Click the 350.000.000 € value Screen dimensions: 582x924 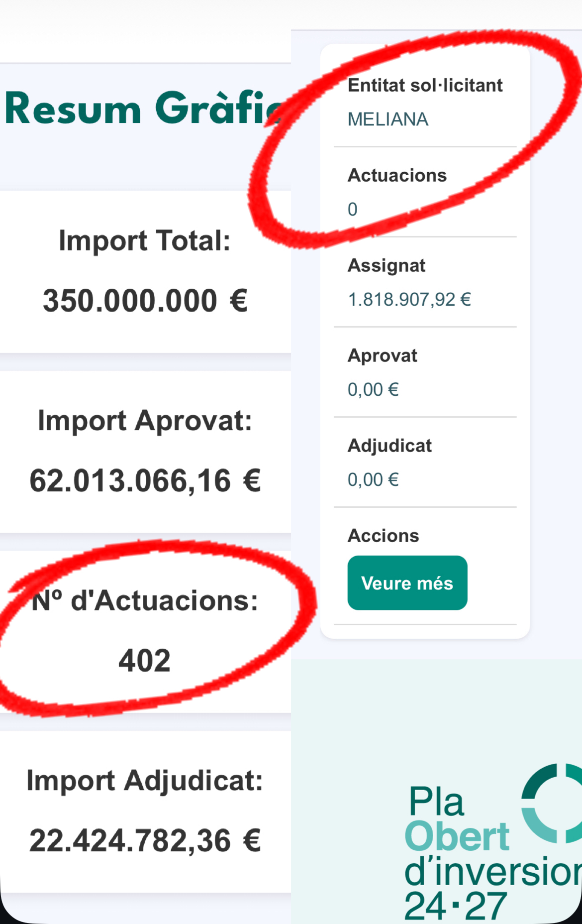[x=145, y=301]
